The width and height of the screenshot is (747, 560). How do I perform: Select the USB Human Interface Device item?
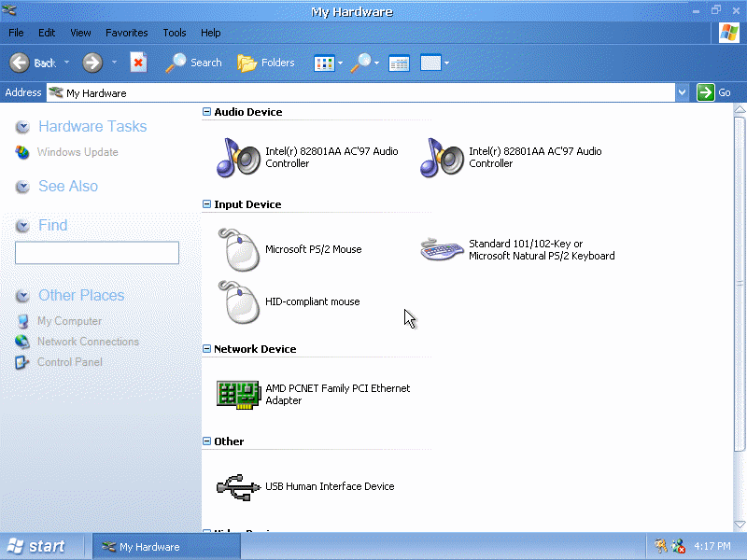tap(305, 486)
